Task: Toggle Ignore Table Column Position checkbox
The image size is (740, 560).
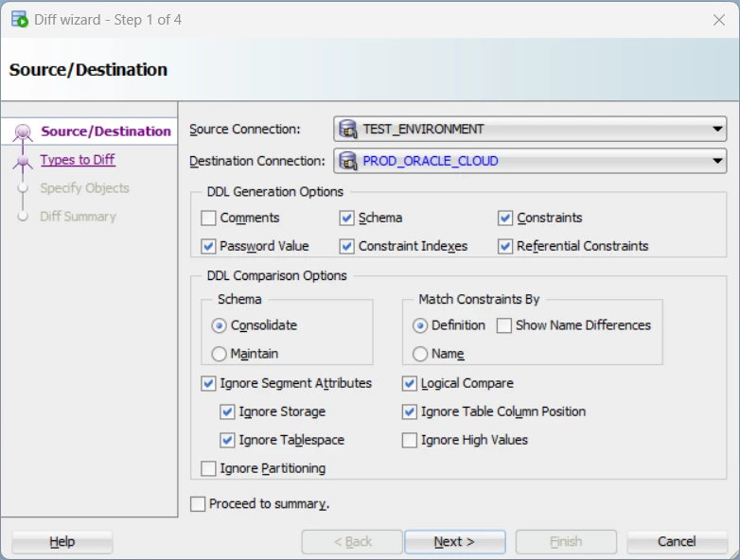Action: (x=409, y=411)
